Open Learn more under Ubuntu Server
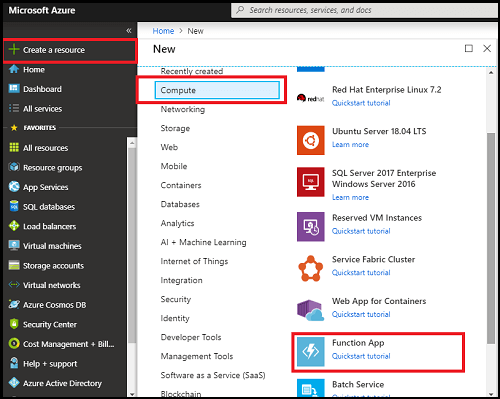The width and height of the screenshot is (500, 399). pyautogui.click(x=350, y=145)
